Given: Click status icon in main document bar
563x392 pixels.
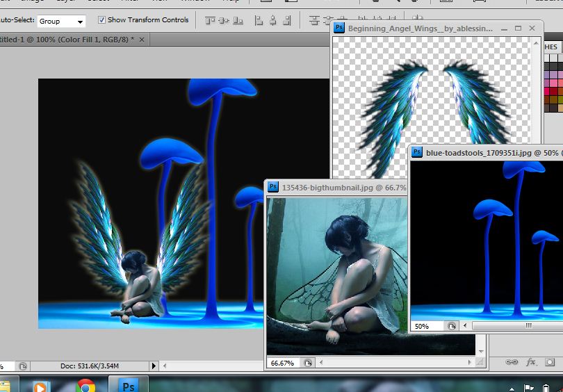Looking at the screenshot, I should [23, 366].
